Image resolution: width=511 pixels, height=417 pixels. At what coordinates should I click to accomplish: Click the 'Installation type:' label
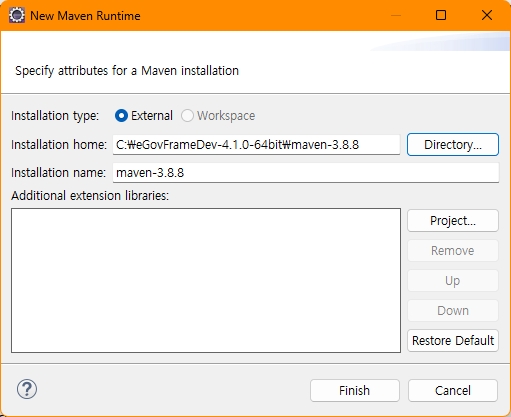point(55,116)
